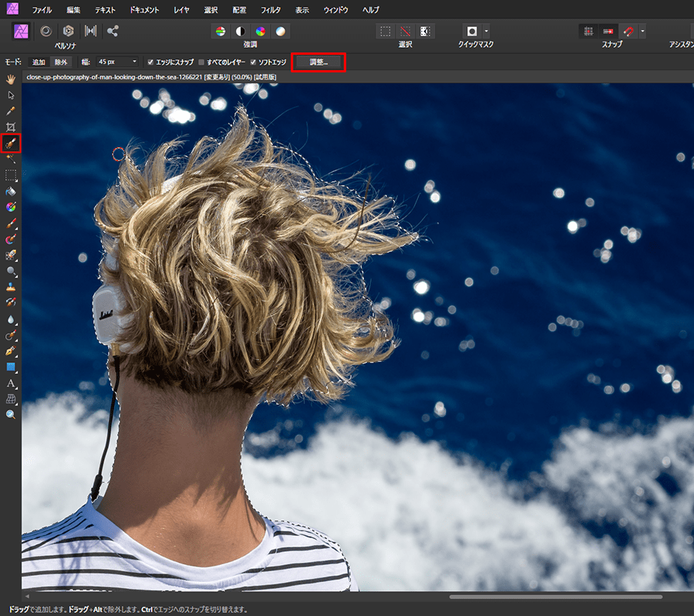The width and height of the screenshot is (694, 616).
Task: Click the horizontal scrollbar at the bottom
Action: (555, 596)
